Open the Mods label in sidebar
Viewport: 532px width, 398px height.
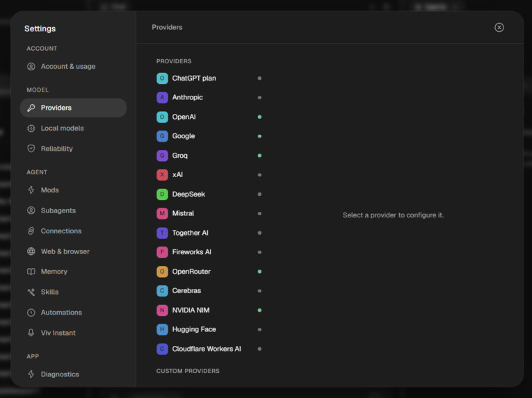pos(50,190)
